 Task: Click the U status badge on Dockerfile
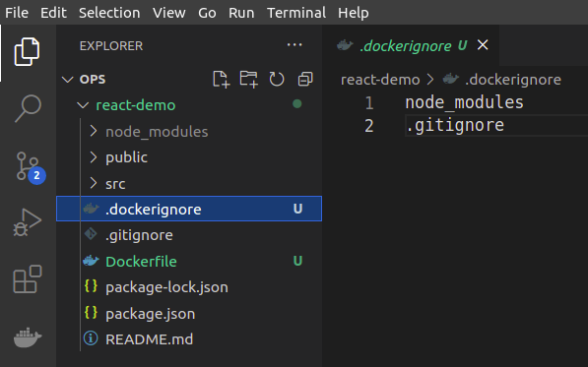click(x=297, y=261)
